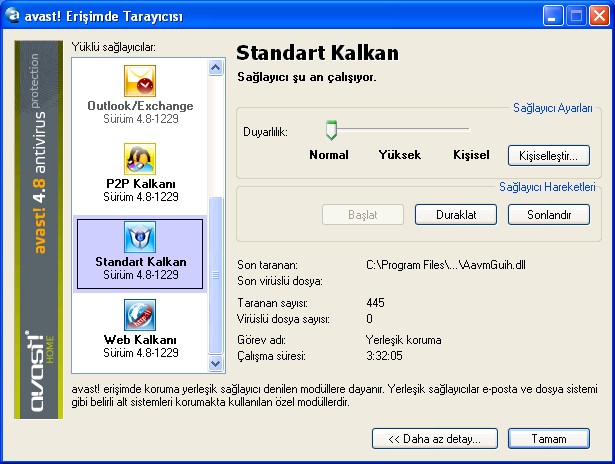Select the P2P Kalkanı provider icon

coord(140,159)
